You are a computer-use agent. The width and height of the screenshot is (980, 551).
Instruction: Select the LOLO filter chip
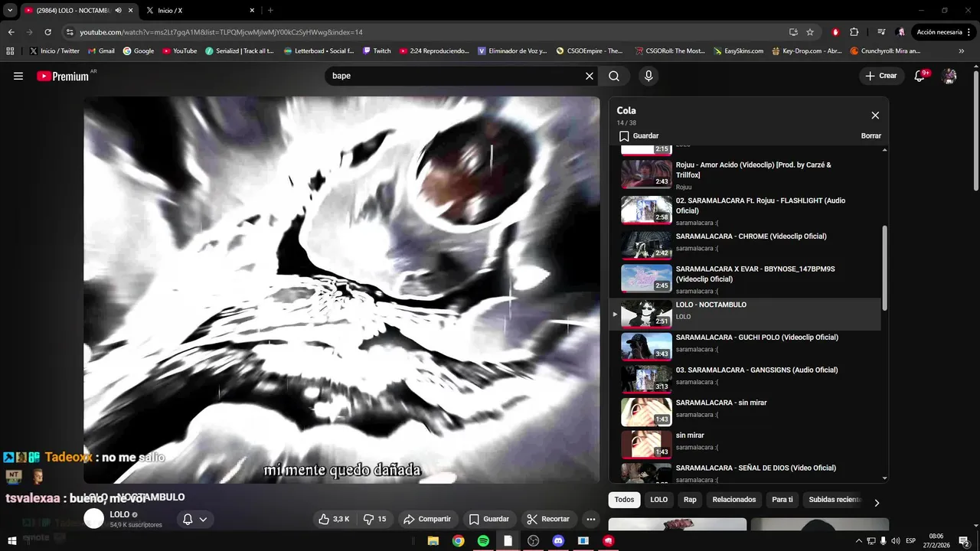[659, 500]
